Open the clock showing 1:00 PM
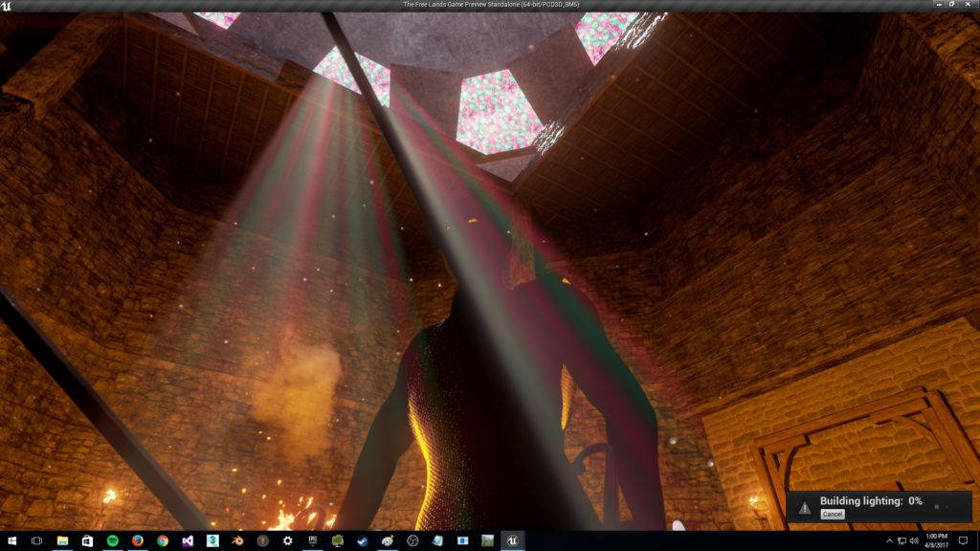 (936, 541)
